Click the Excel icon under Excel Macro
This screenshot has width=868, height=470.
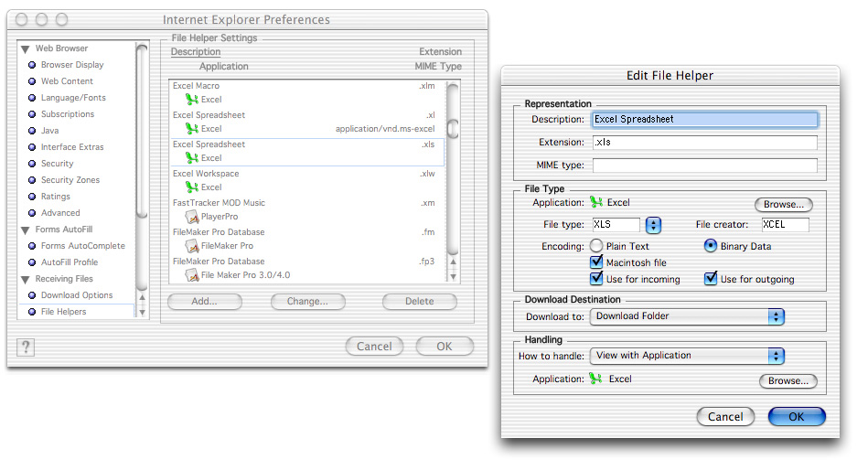click(191, 99)
